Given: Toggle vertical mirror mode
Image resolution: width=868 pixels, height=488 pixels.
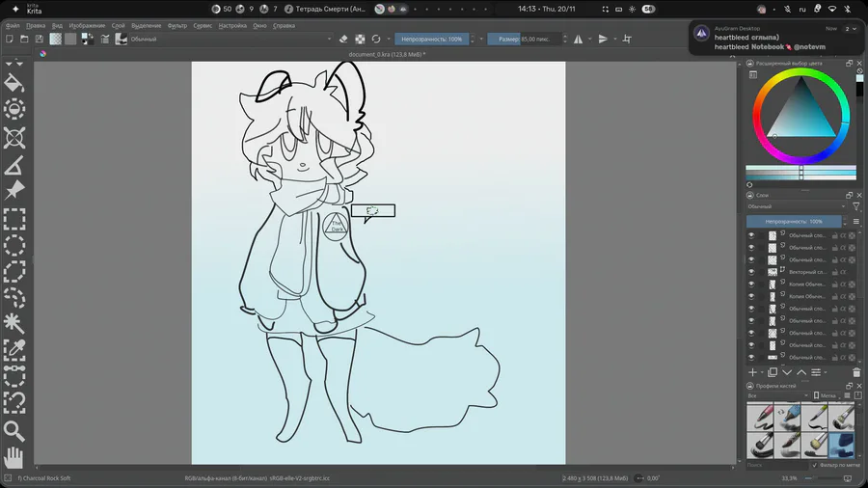Looking at the screenshot, I should pos(603,39).
